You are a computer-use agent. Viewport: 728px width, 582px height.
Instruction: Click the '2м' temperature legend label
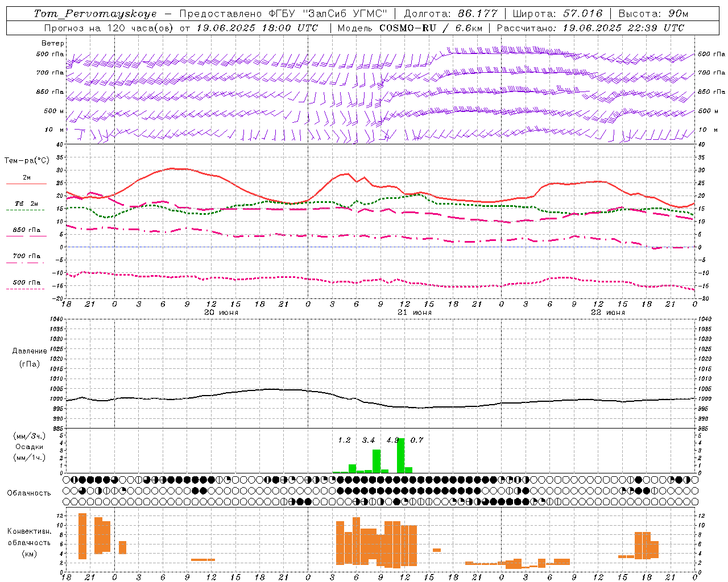click(27, 177)
